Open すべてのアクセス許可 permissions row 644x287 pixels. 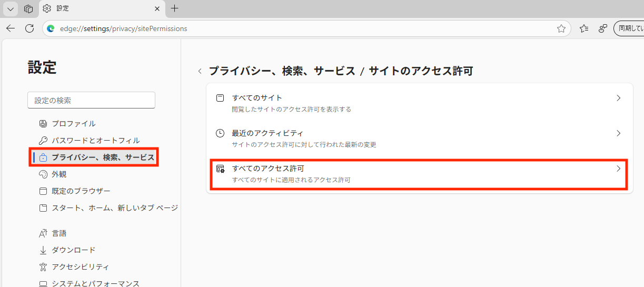pyautogui.click(x=419, y=174)
